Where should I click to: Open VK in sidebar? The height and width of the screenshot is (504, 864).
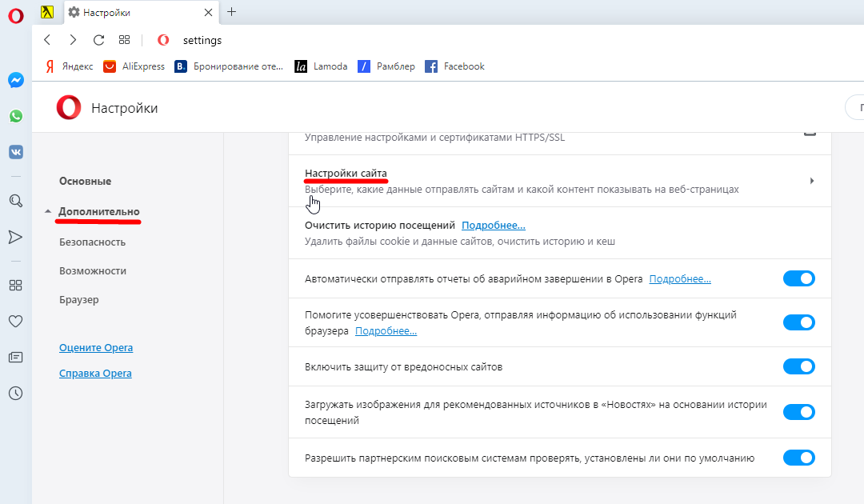[16, 152]
